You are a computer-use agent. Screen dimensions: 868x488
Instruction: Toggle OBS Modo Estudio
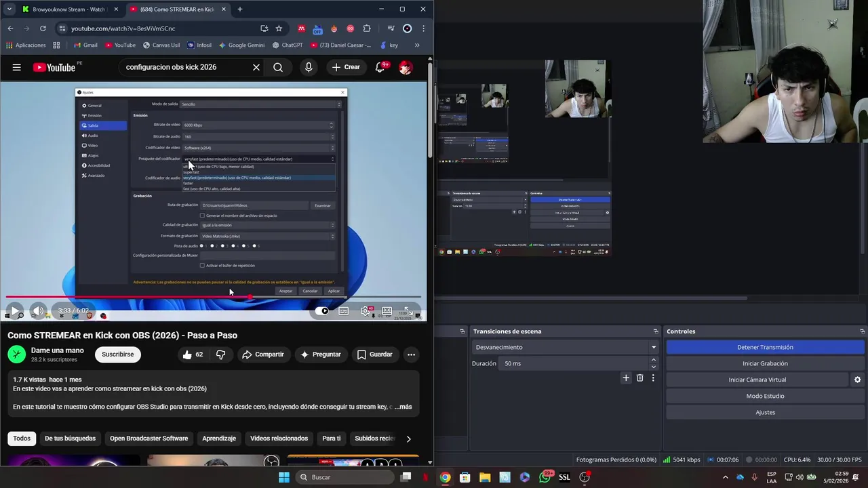coord(765,396)
